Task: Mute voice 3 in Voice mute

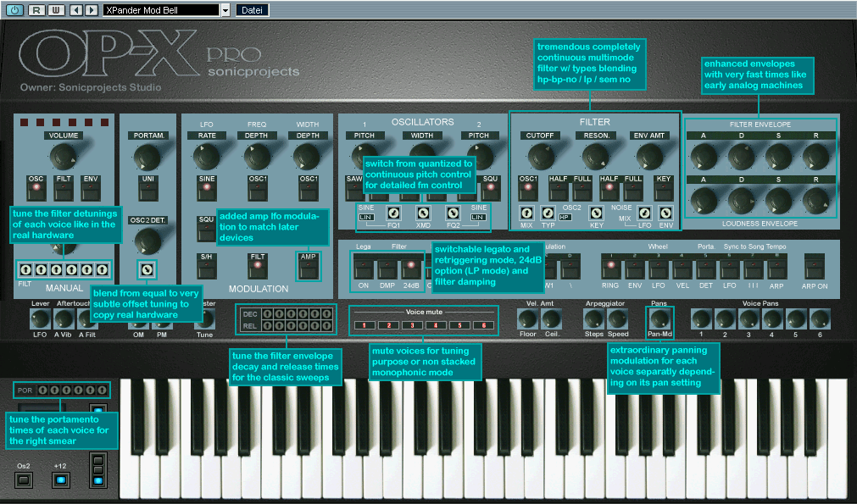Action: point(412,325)
